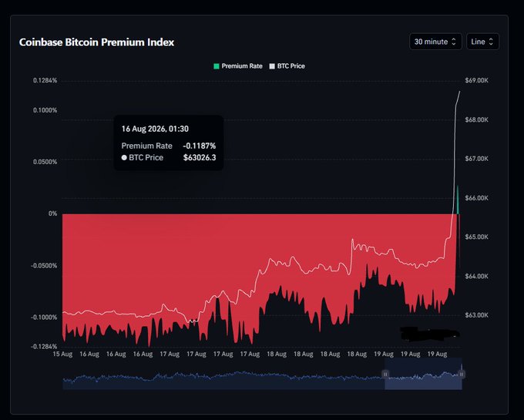The width and height of the screenshot is (524, 420).
Task: Click the $63.00K price axis label
Action: 476,315
